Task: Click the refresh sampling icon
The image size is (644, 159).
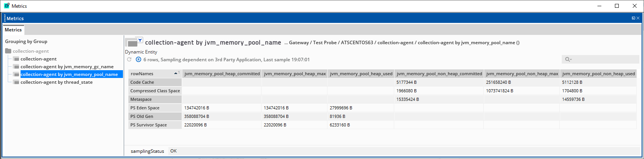Action: point(129,59)
